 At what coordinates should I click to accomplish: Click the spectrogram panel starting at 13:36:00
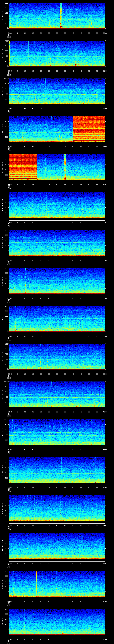click(57, 281)
